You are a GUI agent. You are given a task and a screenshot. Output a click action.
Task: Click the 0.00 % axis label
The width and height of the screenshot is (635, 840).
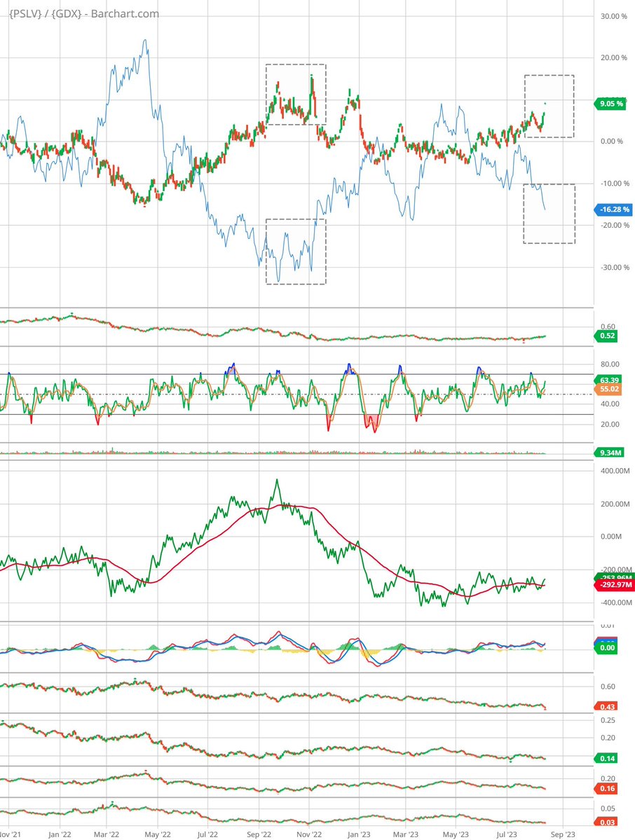(x=611, y=142)
